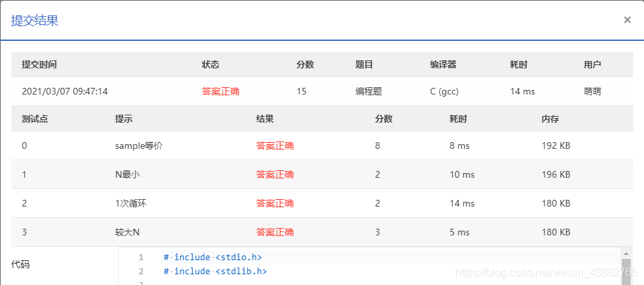
Task: Click code line # include <stdio.h>
Action: (213, 257)
